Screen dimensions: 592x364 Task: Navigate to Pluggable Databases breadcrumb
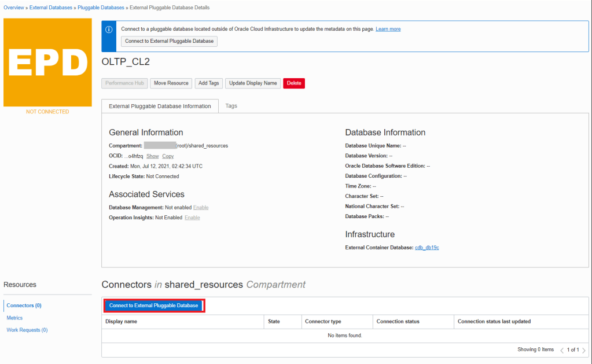(101, 8)
